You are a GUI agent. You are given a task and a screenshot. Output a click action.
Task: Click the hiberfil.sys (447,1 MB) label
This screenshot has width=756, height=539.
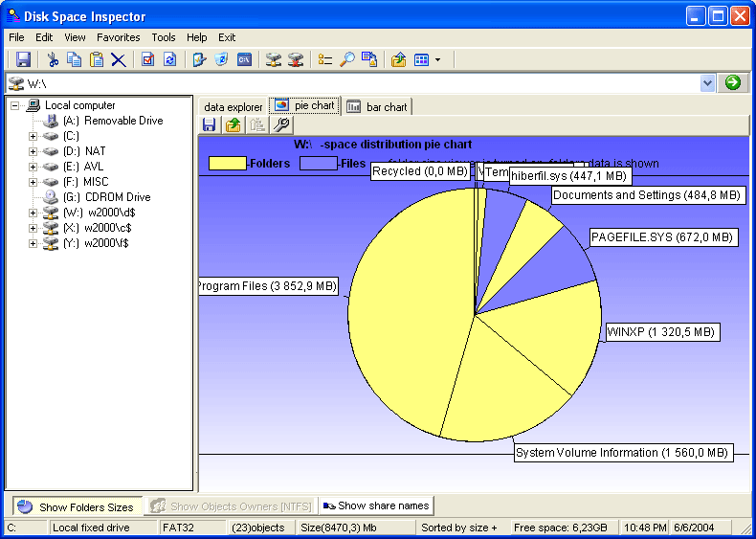click(x=570, y=176)
